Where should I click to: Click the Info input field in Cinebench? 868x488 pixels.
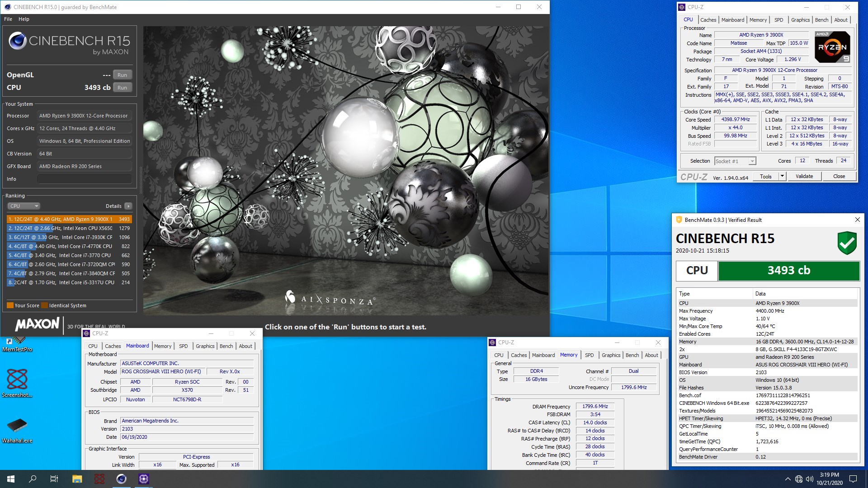pyautogui.click(x=85, y=179)
